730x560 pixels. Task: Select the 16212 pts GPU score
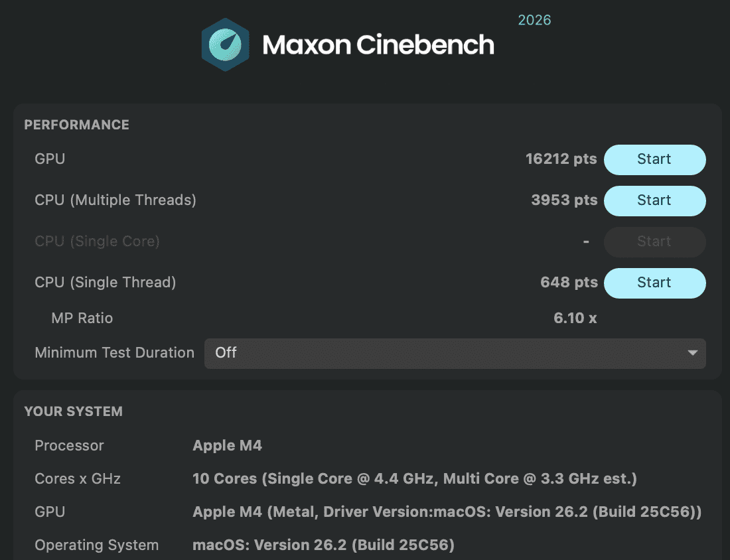point(561,159)
